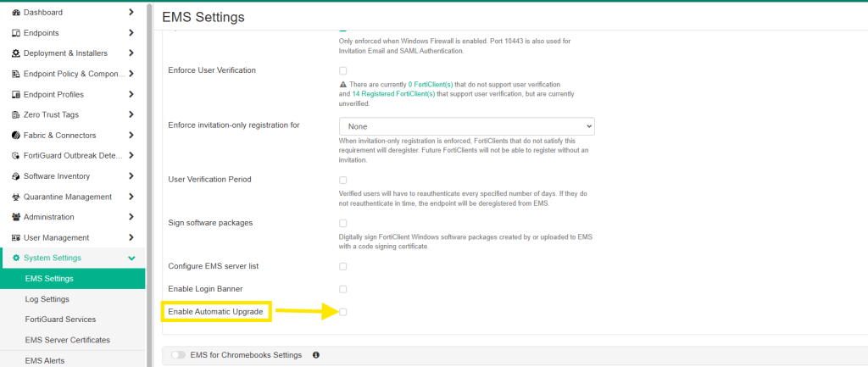
Task: Expand the Fabric & Connectors chevron
Action: pyautogui.click(x=131, y=135)
